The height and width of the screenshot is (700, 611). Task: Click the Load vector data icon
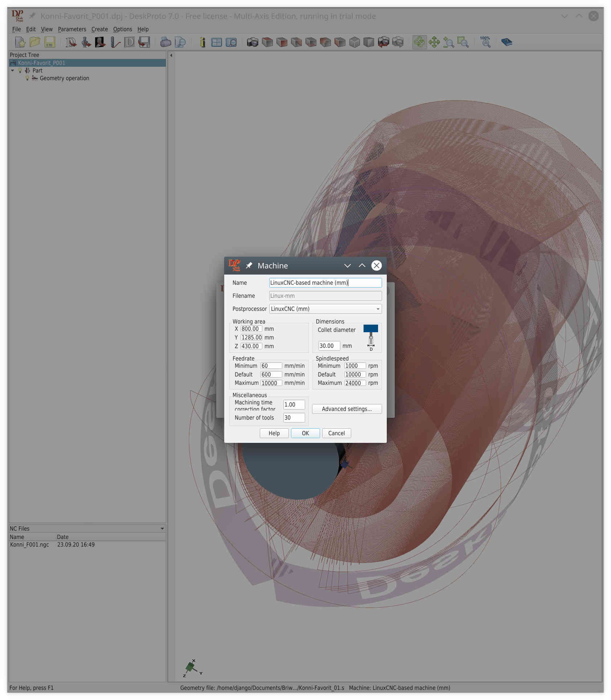point(71,42)
